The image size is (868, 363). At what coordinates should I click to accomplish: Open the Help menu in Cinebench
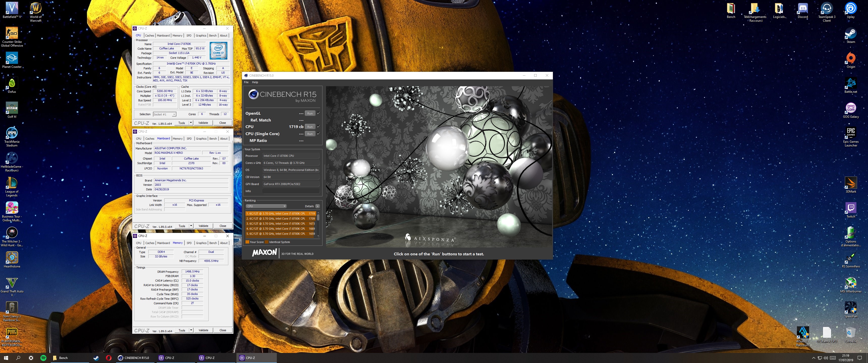255,82
